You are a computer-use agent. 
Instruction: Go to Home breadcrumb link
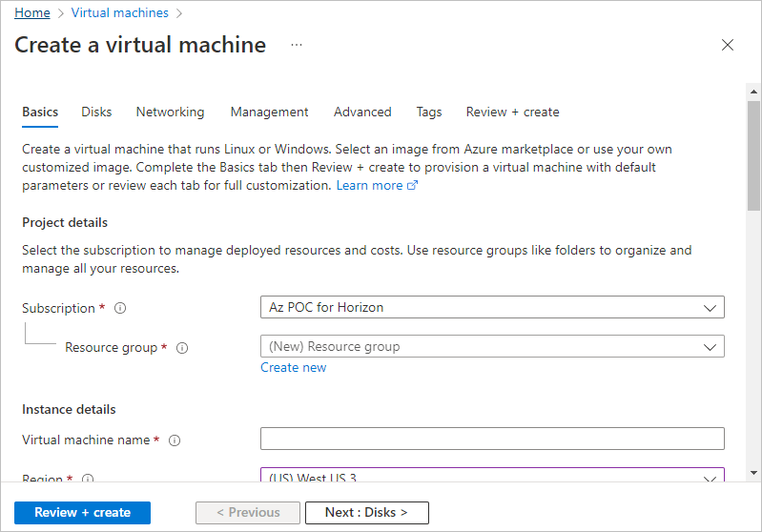click(32, 12)
